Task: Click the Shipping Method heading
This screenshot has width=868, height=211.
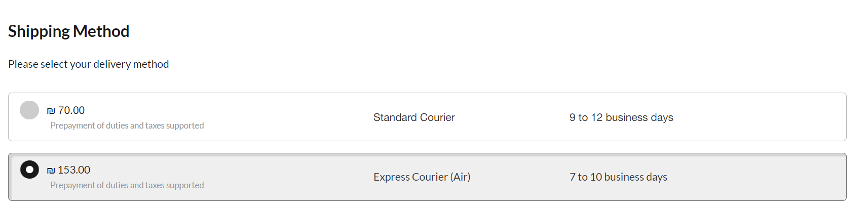Action: point(69,31)
